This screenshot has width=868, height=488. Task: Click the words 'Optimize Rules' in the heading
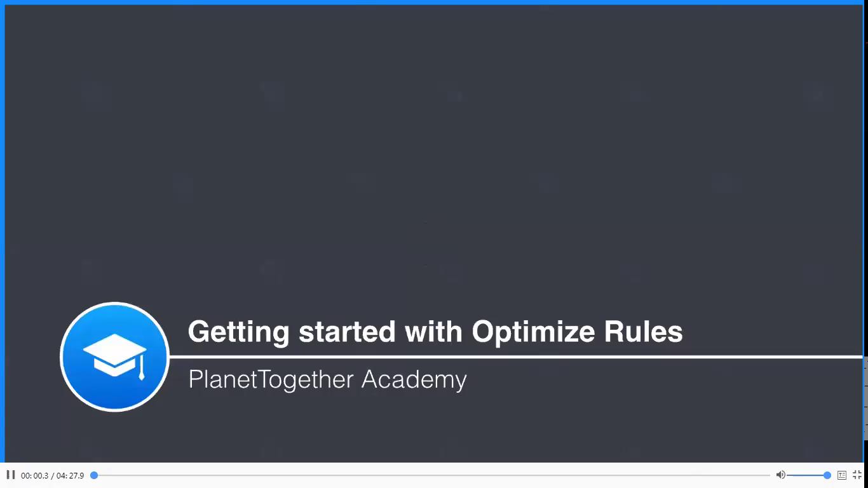click(x=578, y=332)
